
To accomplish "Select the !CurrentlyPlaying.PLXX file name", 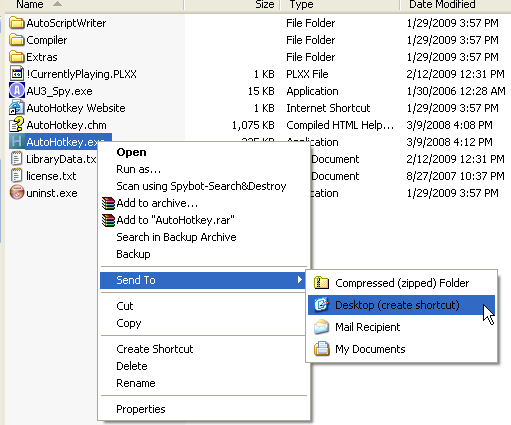I will click(81, 74).
